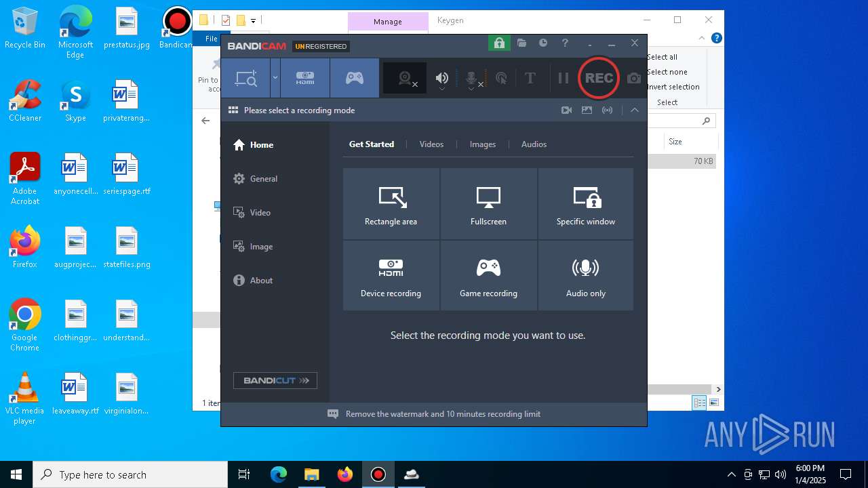The image size is (868, 488).
Task: Click the taskbar search box
Action: [130, 474]
